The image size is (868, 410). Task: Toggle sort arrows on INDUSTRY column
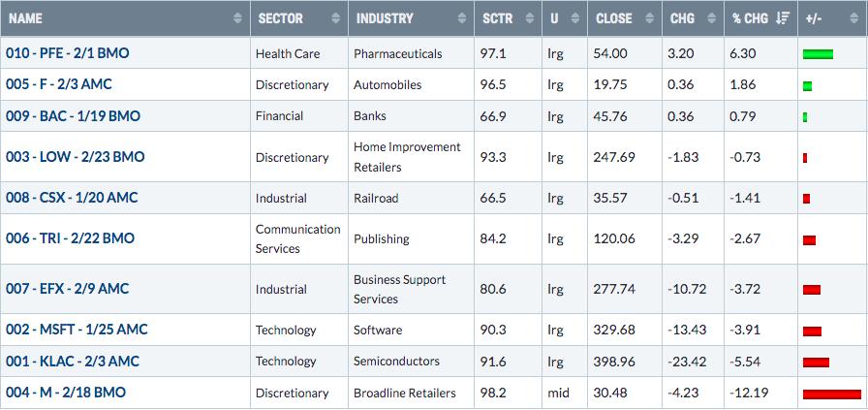(x=462, y=18)
